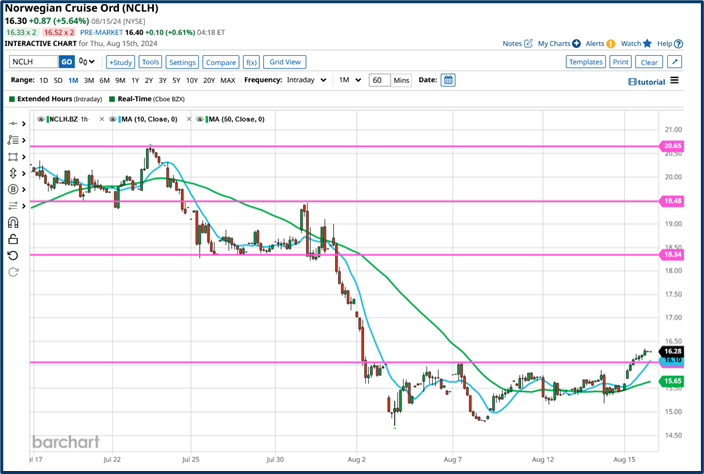
Task: Click the Notes edit icon
Action: 528,43
